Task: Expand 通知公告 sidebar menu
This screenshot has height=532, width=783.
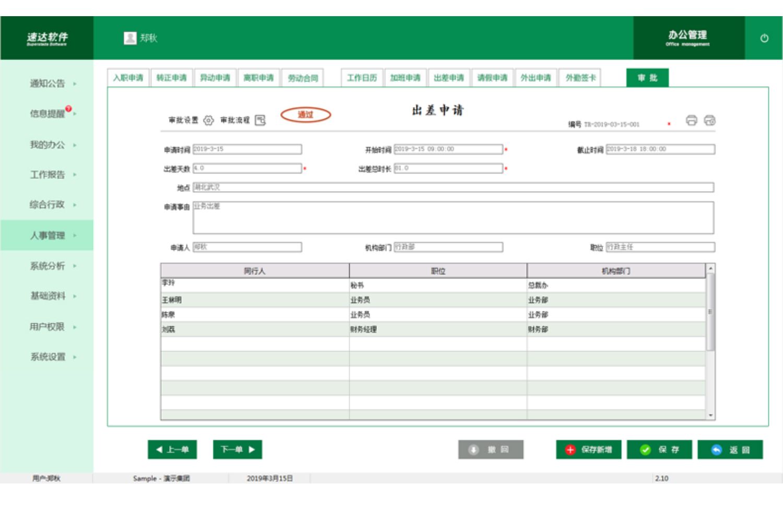Action: tap(47, 83)
